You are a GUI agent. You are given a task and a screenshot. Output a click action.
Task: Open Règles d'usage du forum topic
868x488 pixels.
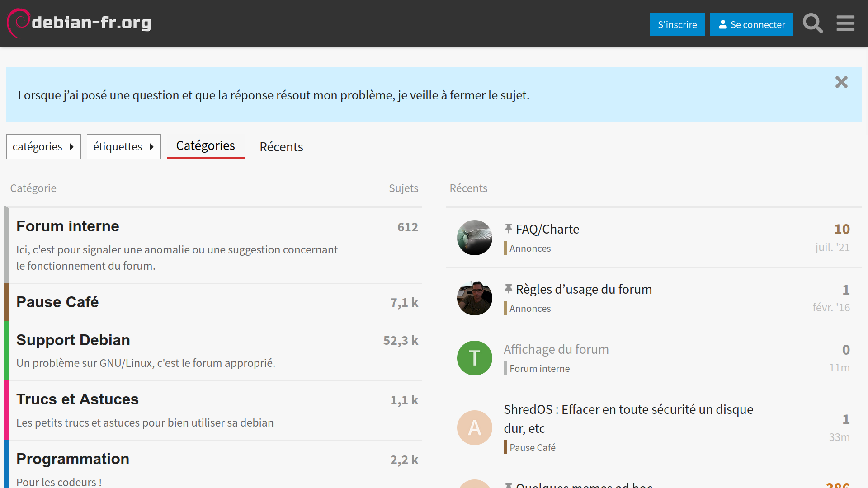pos(584,289)
